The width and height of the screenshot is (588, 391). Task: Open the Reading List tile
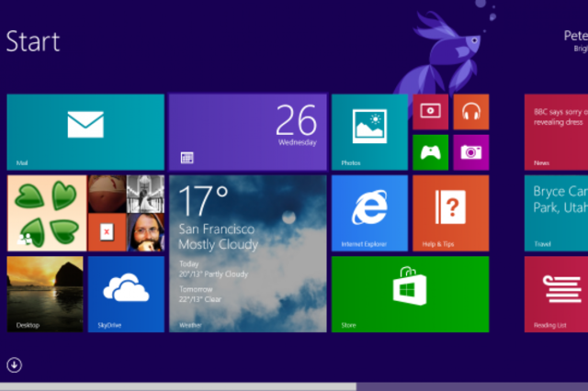pos(556,295)
